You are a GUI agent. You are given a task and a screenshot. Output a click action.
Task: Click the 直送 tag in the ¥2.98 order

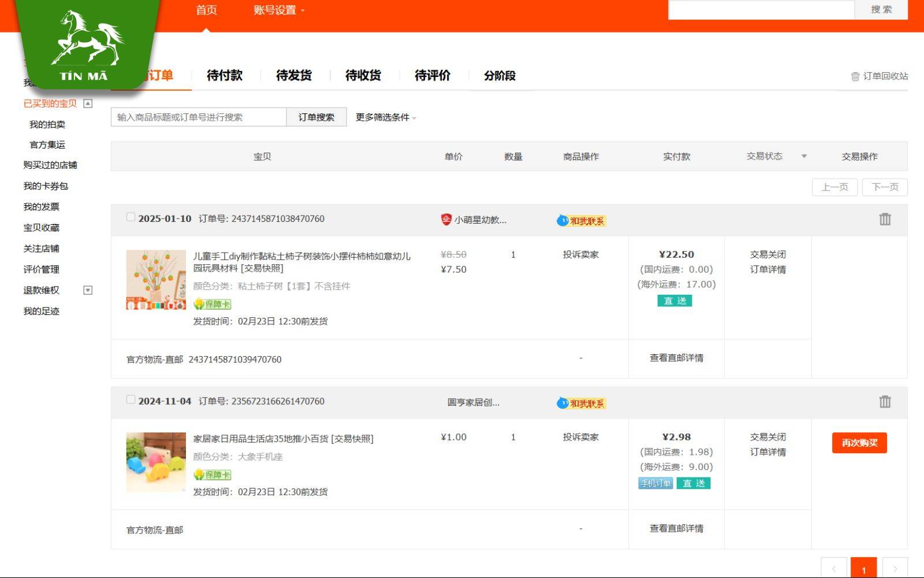tap(694, 483)
